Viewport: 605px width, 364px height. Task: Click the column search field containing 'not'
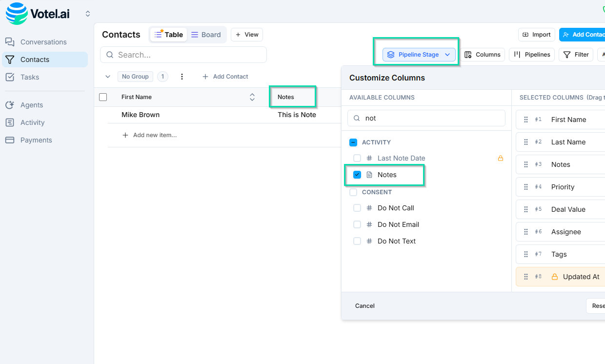point(426,118)
